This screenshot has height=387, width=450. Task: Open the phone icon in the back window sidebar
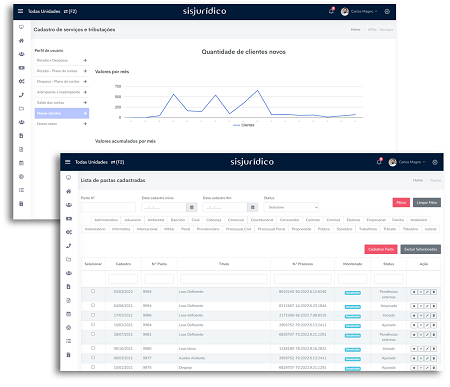pos(21,95)
